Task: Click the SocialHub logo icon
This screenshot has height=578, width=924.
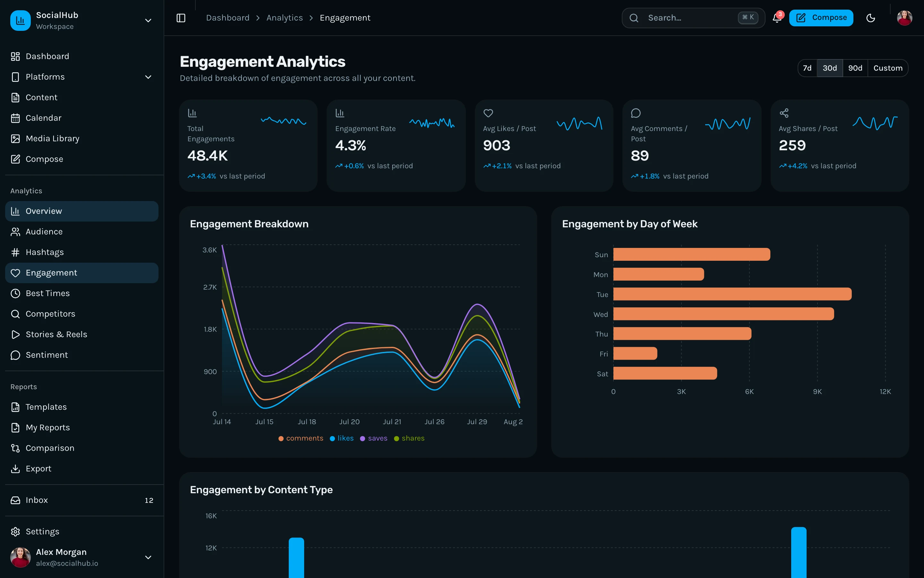Action: point(20,20)
